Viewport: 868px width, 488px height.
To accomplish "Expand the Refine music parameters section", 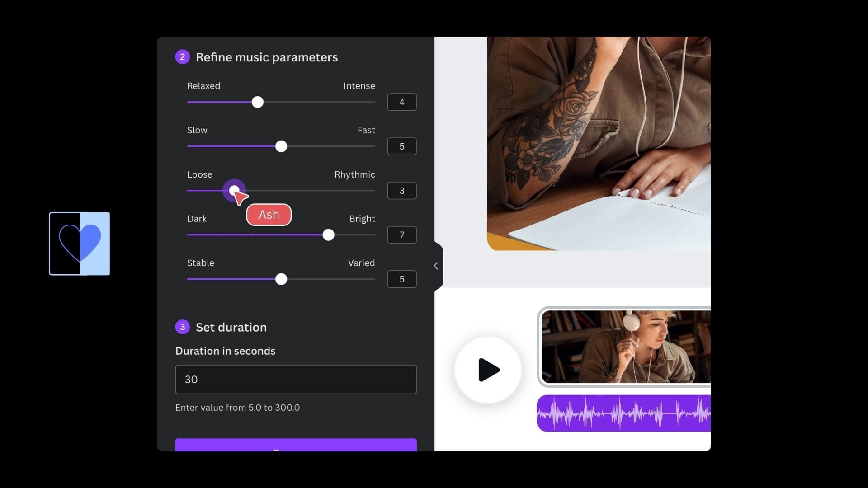I will 266,57.
